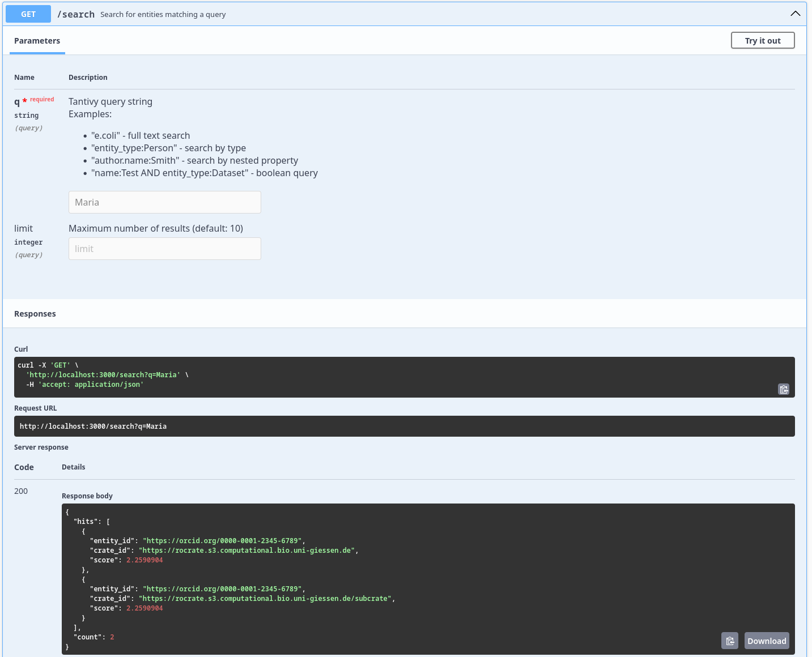
Task: Click the entity_type:Person example query text
Action: click(x=134, y=148)
